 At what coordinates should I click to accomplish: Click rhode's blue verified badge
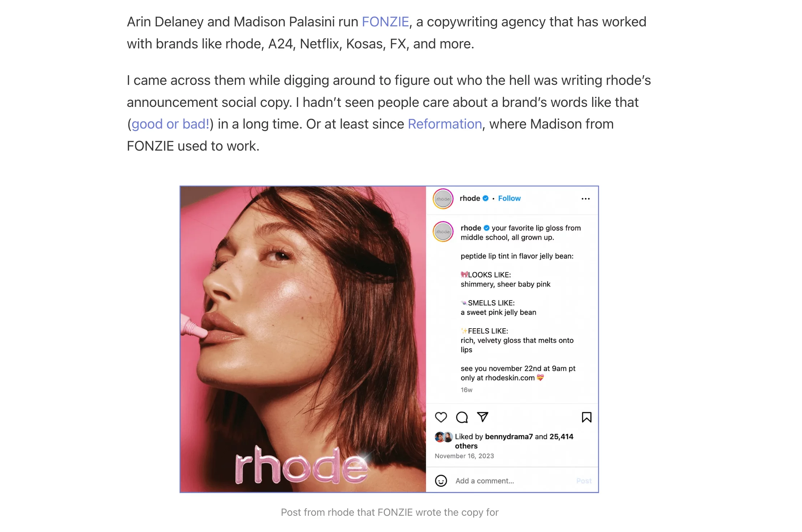[486, 198]
